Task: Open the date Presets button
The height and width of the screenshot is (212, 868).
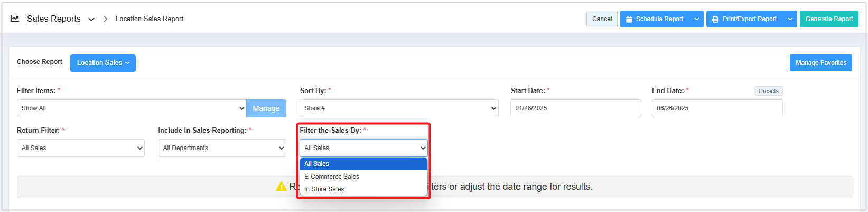Action: (768, 91)
